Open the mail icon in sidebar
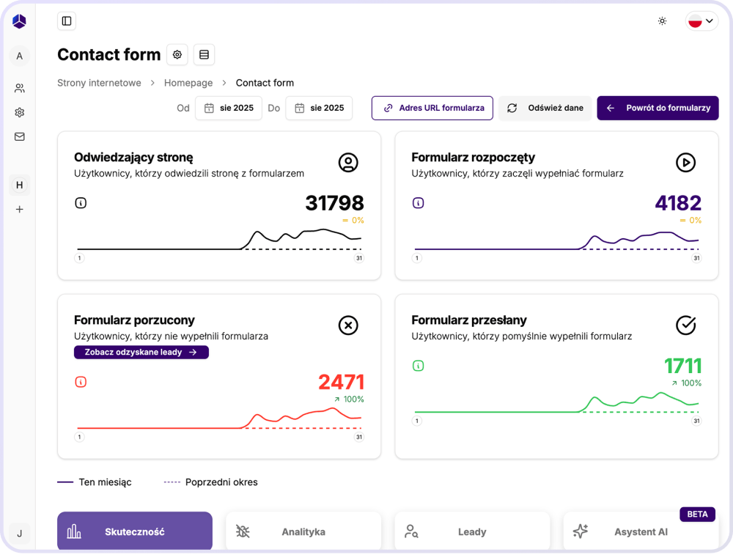The width and height of the screenshot is (733, 560). pyautogui.click(x=20, y=136)
